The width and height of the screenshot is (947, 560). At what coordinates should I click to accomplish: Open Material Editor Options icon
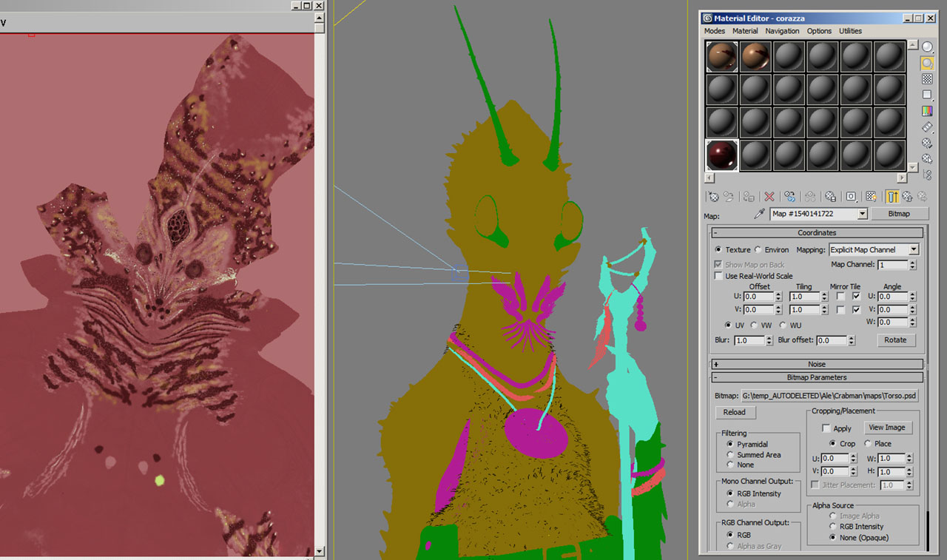point(927,143)
